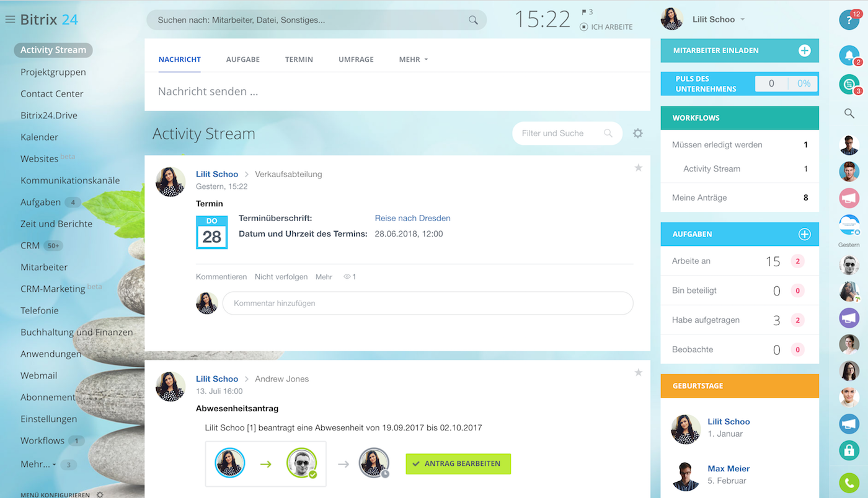Open the pink megaphone chat icon

849,198
